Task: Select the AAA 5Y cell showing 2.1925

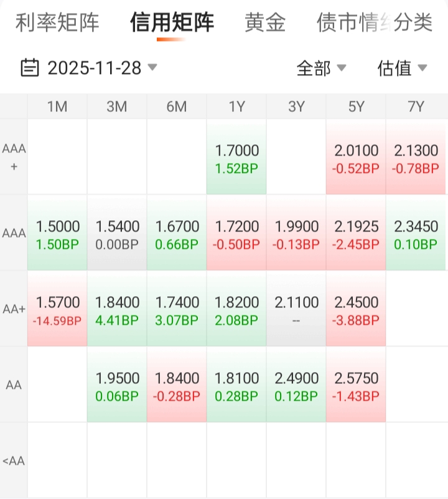Action: 356,233
